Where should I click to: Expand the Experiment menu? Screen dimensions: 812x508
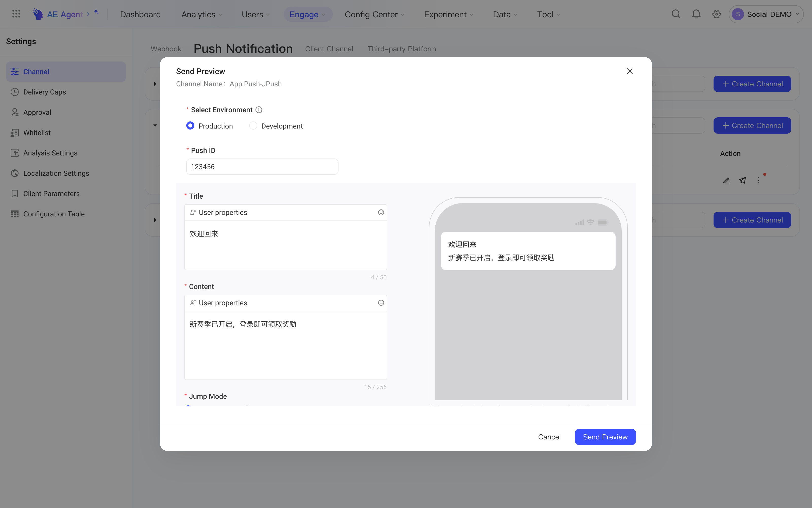point(449,14)
